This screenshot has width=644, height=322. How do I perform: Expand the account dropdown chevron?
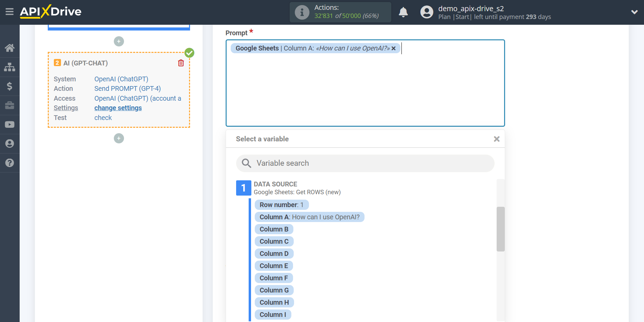(634, 12)
